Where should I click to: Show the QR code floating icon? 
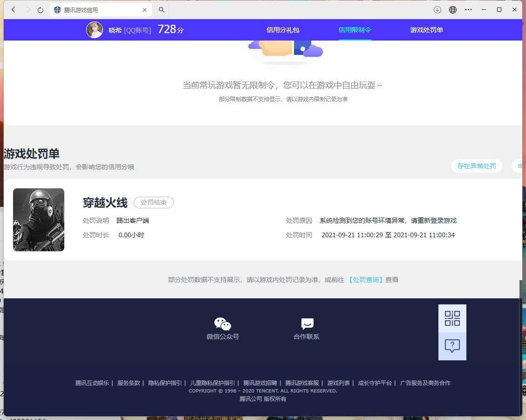click(452, 318)
